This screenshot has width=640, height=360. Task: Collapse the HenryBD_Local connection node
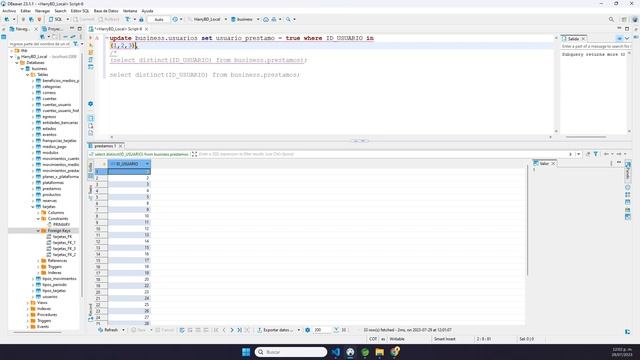(11, 57)
